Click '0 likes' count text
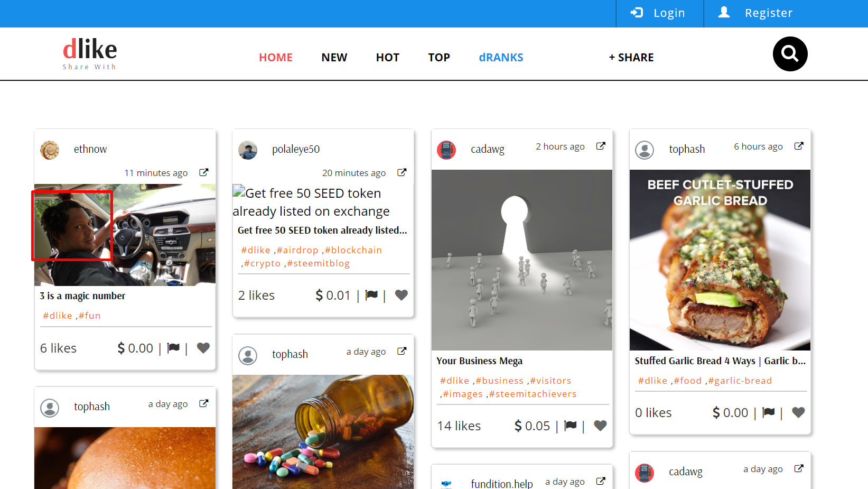 click(x=654, y=413)
